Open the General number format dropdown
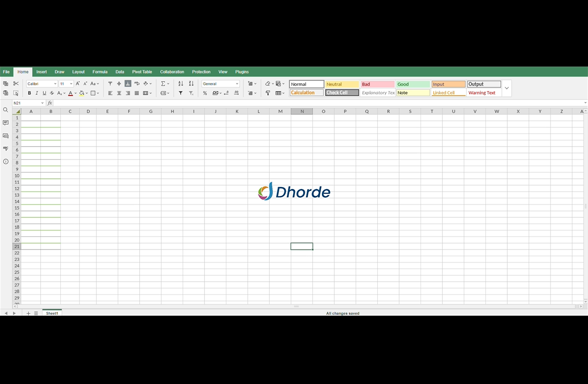The width and height of the screenshot is (588, 384). (x=221, y=84)
